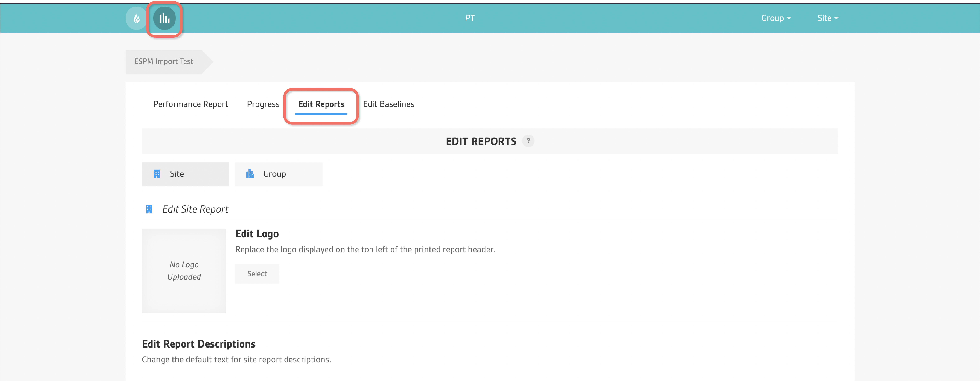The width and height of the screenshot is (980, 381).
Task: Open the flame icon in header
Action: point(136,18)
